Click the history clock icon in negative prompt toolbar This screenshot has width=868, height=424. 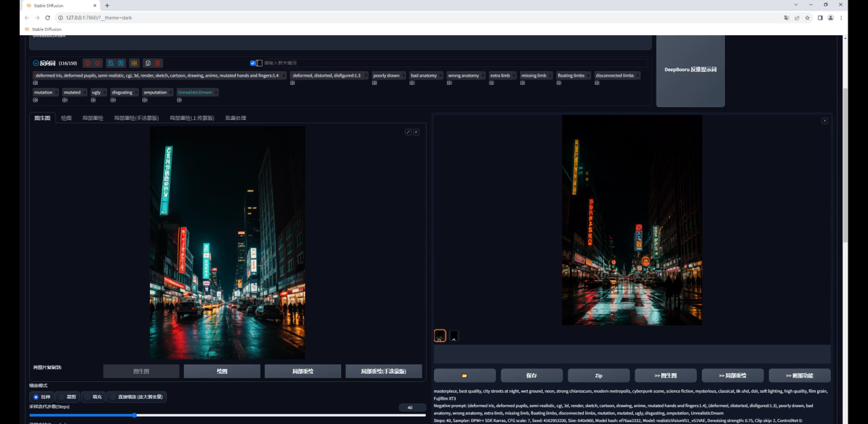tap(148, 63)
